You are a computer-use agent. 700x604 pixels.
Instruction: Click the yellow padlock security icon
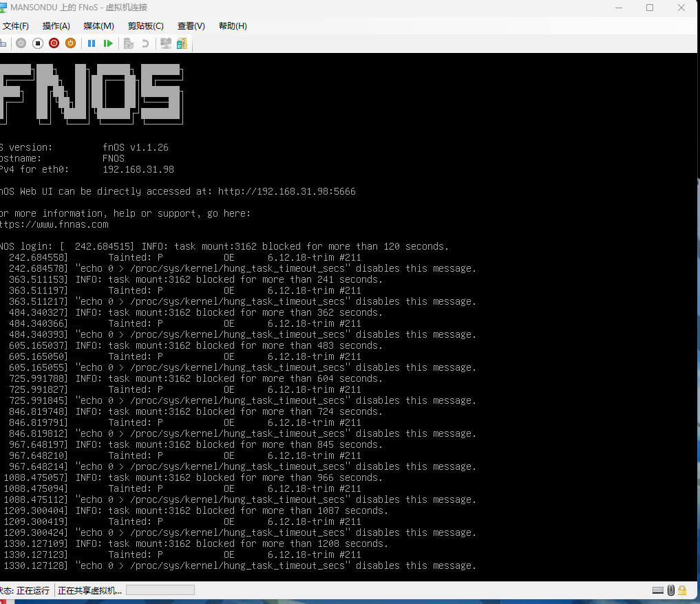point(682,590)
